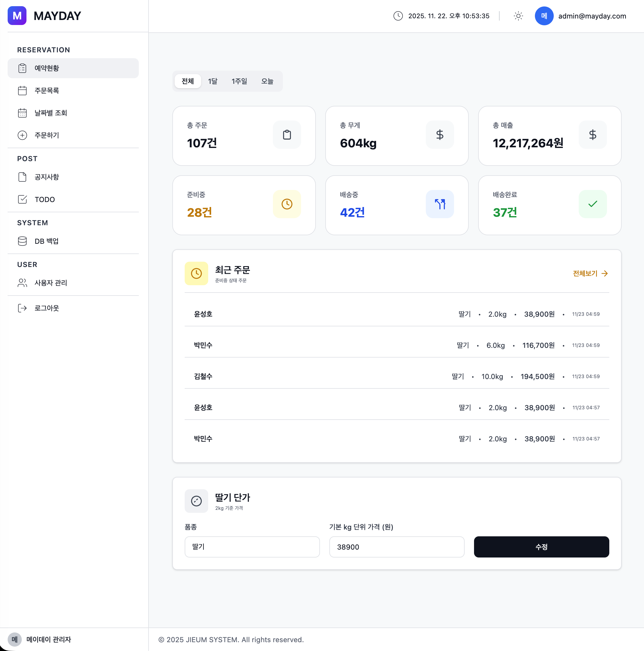
Task: Open 주문목록 calendar icon in sidebar
Action: (22, 91)
